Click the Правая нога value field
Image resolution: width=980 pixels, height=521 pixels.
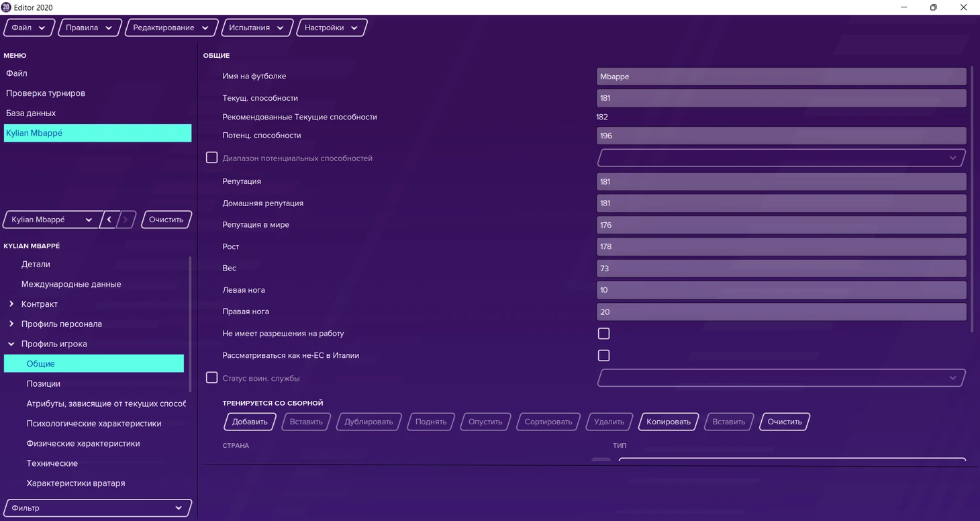781,312
